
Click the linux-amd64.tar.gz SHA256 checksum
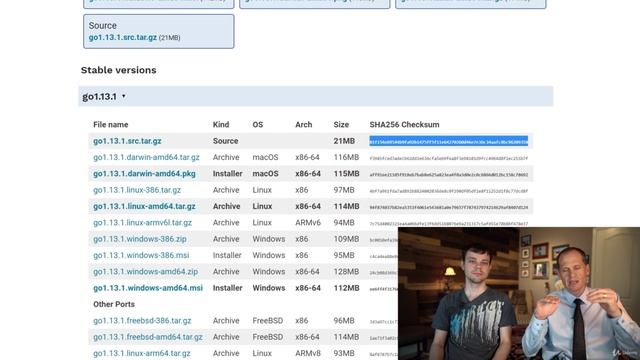pyautogui.click(x=449, y=207)
